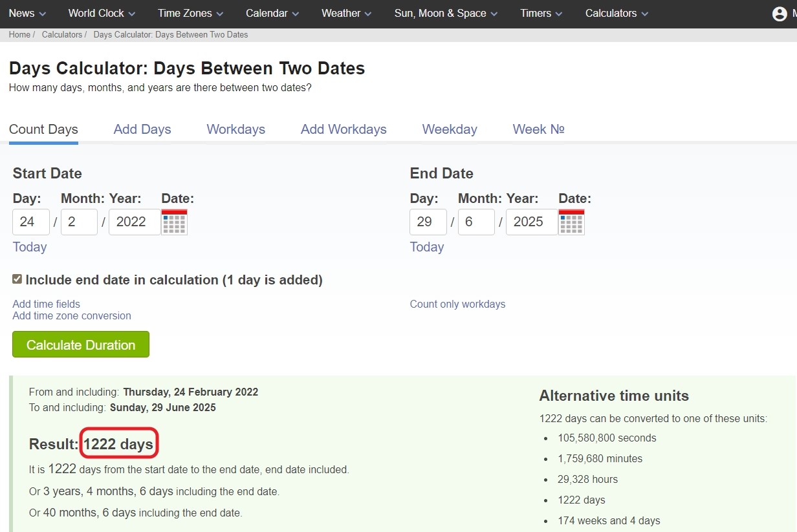The image size is (797, 532).
Task: Click '1,759,680 minutes' list item
Action: [600, 458]
